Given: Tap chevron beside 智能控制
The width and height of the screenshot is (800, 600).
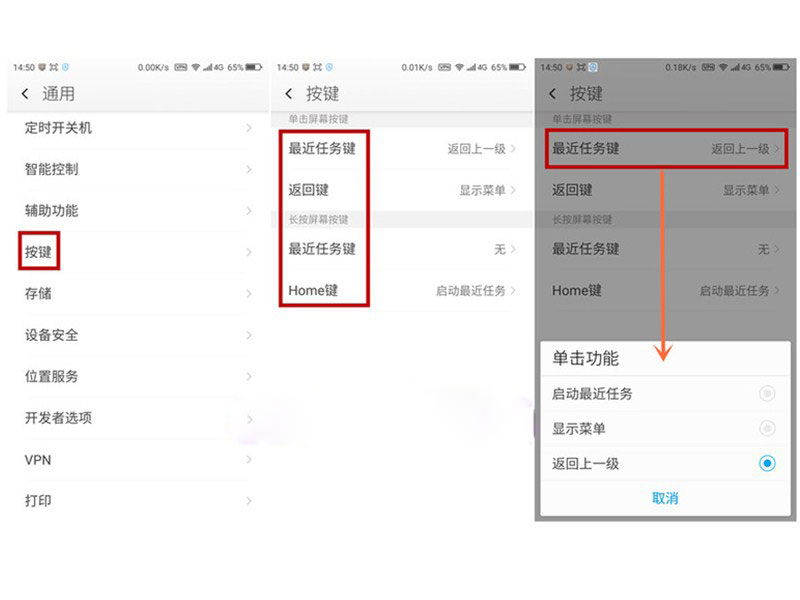Looking at the screenshot, I should point(249,169).
